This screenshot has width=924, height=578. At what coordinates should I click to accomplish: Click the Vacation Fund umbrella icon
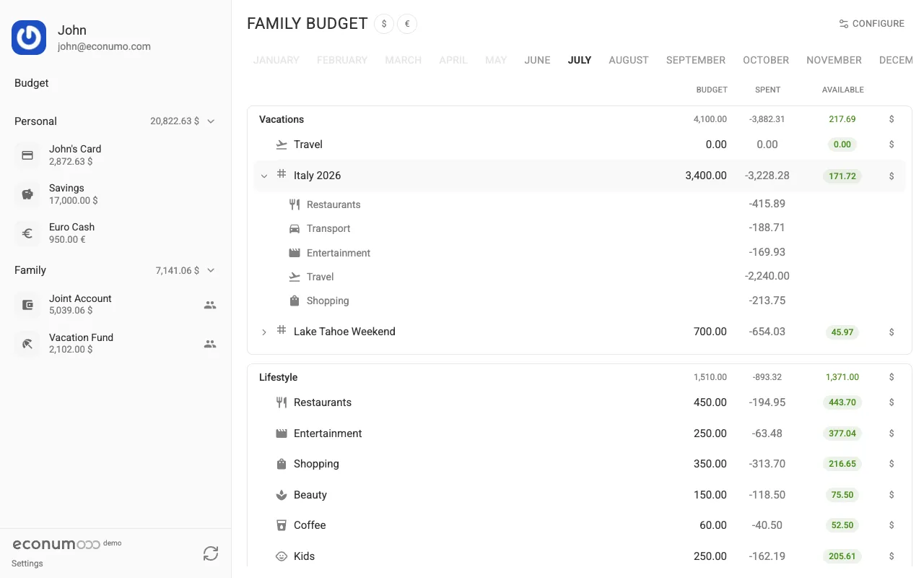[27, 344]
